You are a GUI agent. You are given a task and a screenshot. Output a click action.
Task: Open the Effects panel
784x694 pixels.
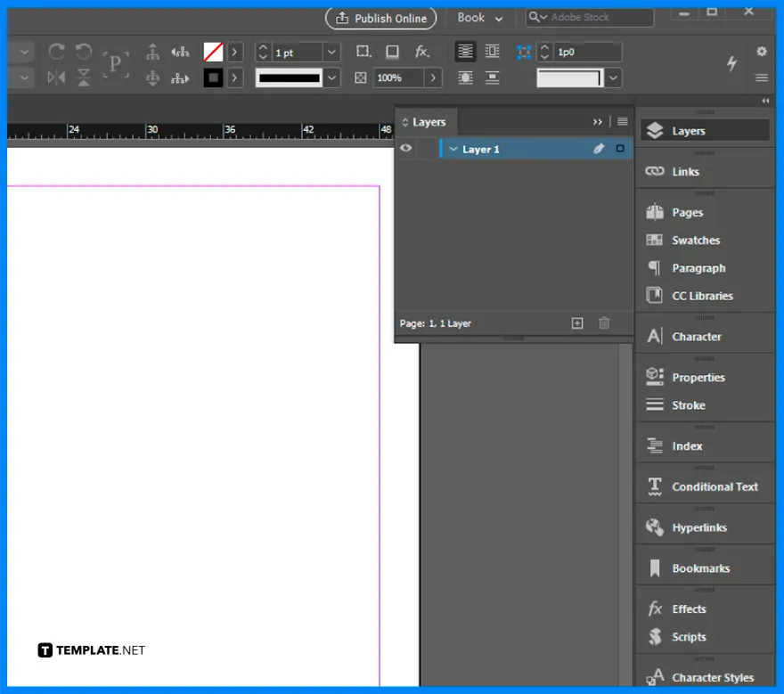[x=688, y=608]
